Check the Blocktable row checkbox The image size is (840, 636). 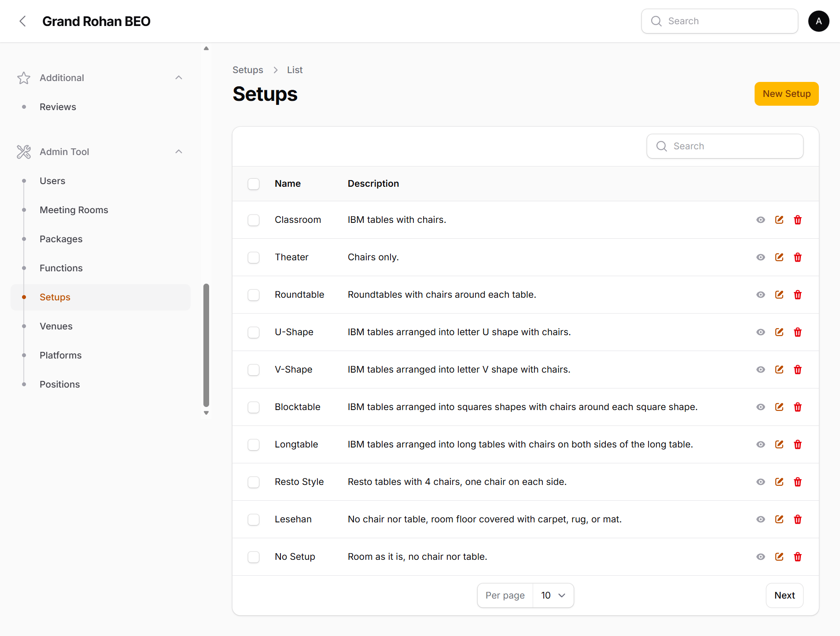254,407
